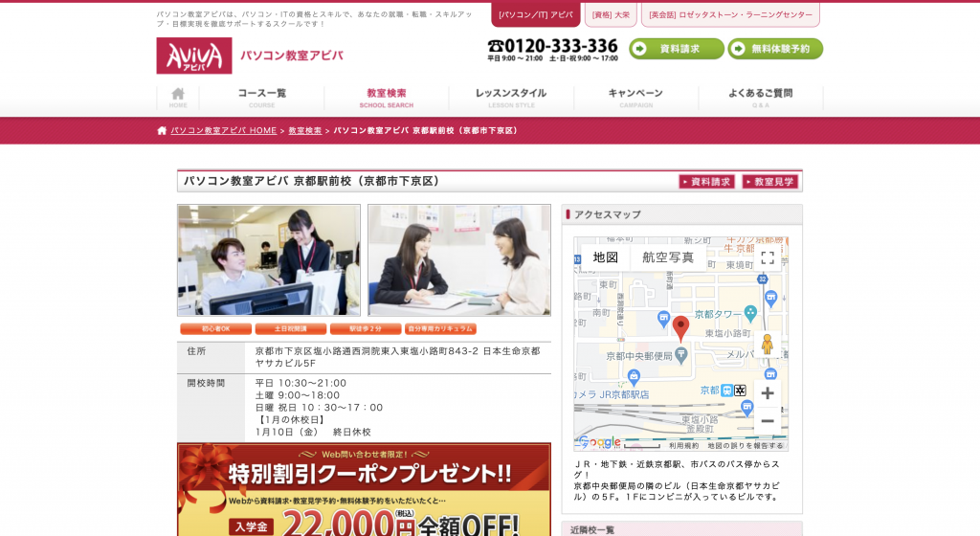Click the green 無料体験予約 button
The width and height of the screenshot is (980, 536).
click(x=775, y=49)
